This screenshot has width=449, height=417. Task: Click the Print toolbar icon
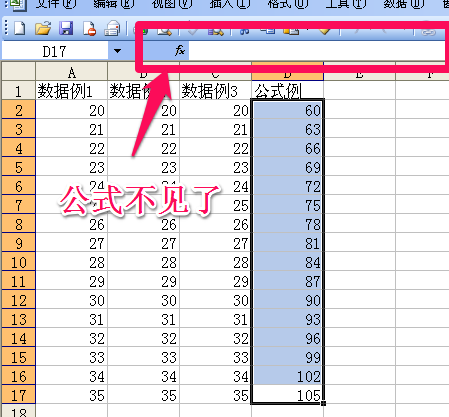tap(112, 29)
